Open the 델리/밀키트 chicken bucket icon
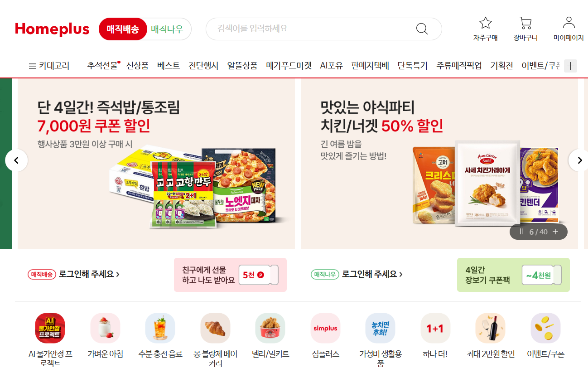 (270, 328)
